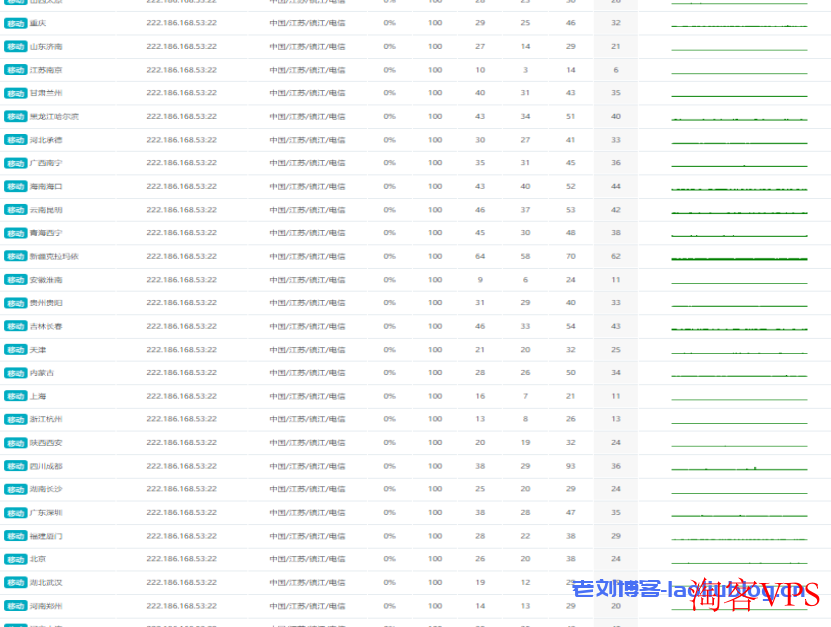Click the IP 222.186.168.53:22 in 北京 row
This screenshot has height=627, width=831.
coord(181,559)
